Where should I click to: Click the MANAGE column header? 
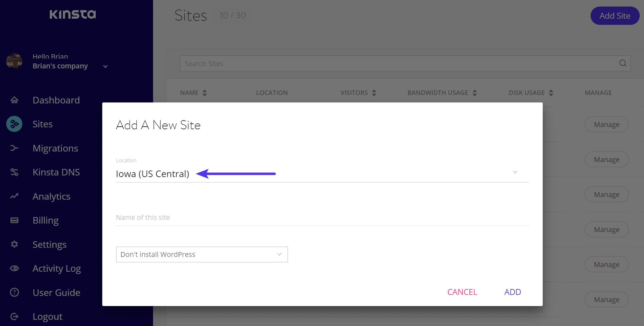[x=598, y=93]
